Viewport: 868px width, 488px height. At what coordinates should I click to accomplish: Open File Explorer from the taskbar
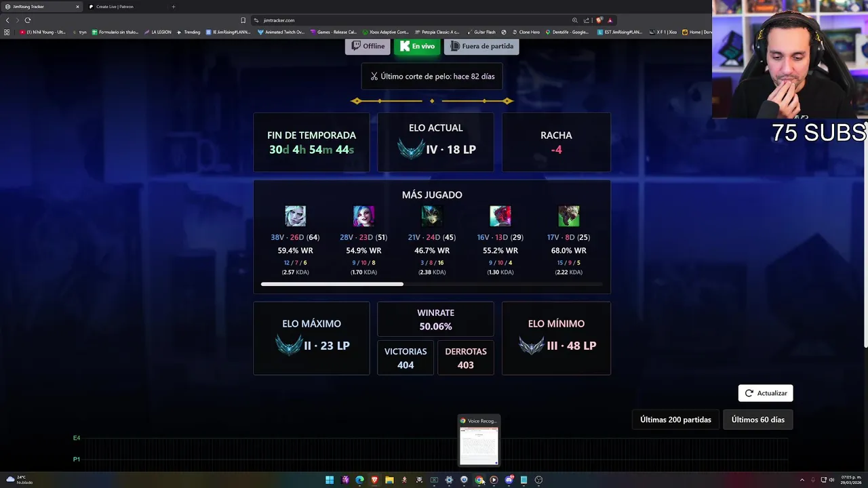click(389, 480)
